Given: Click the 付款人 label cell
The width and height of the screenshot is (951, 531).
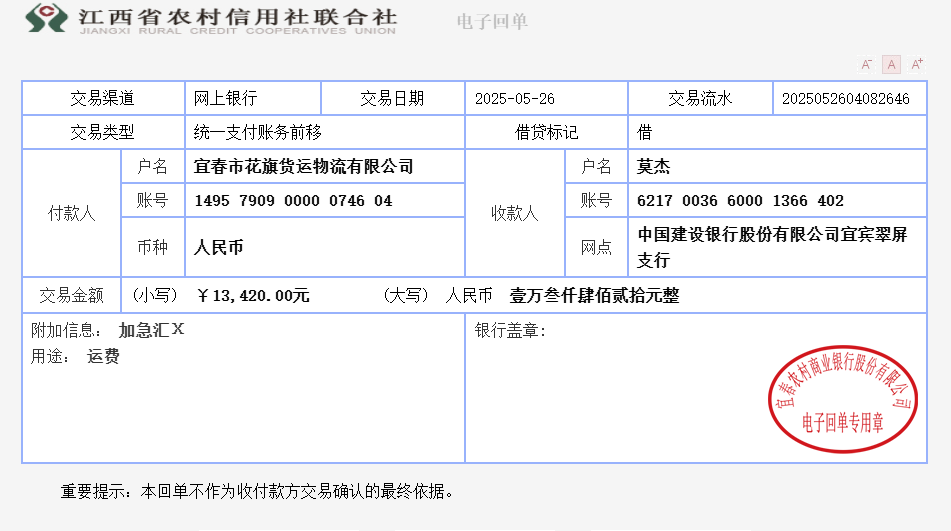Looking at the screenshot, I should tap(72, 213).
